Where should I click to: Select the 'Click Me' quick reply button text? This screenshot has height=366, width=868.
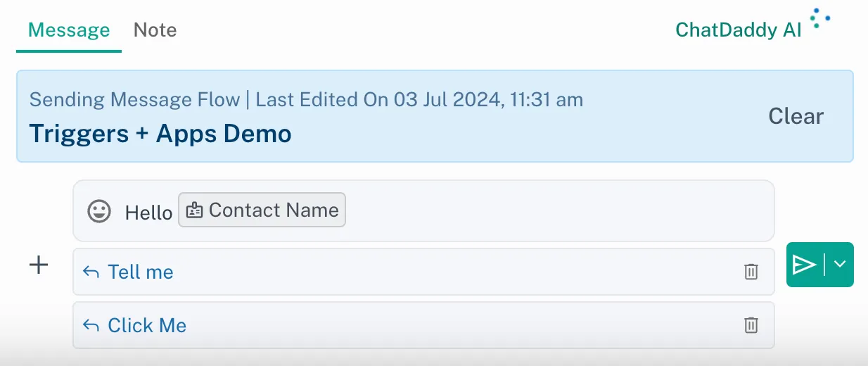pyautogui.click(x=147, y=325)
